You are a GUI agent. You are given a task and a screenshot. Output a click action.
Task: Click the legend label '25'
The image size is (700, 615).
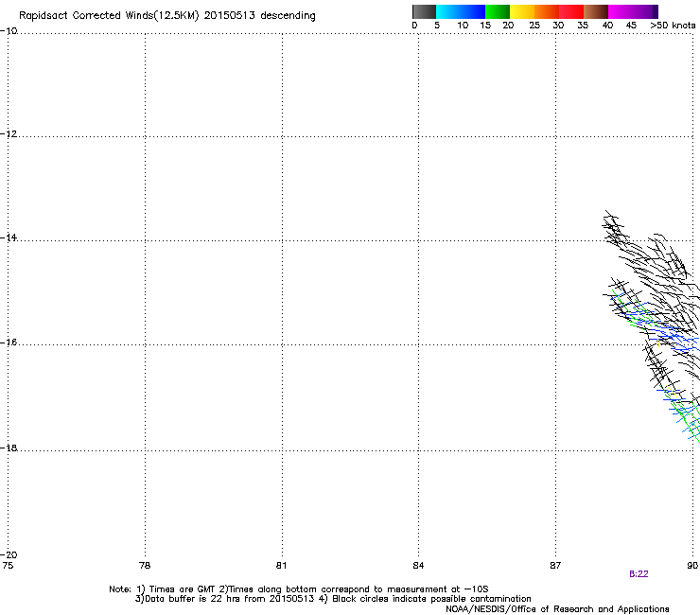pos(534,26)
